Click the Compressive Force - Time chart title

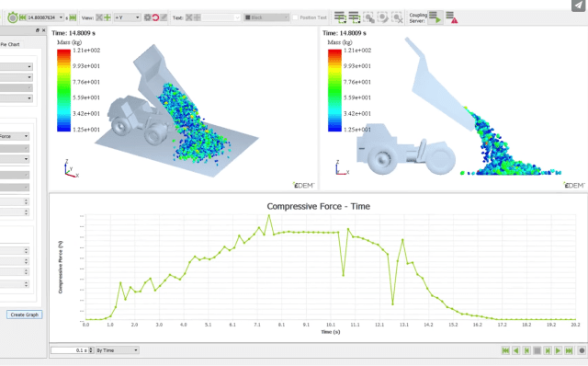[x=319, y=207]
